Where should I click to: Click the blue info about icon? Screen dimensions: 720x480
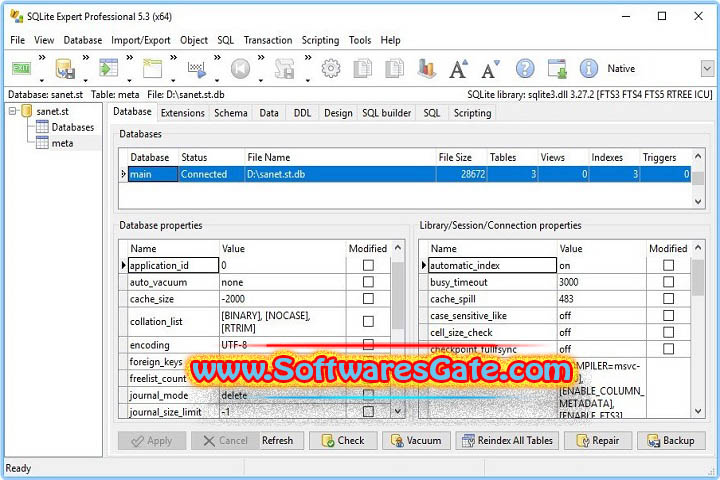[x=589, y=69]
